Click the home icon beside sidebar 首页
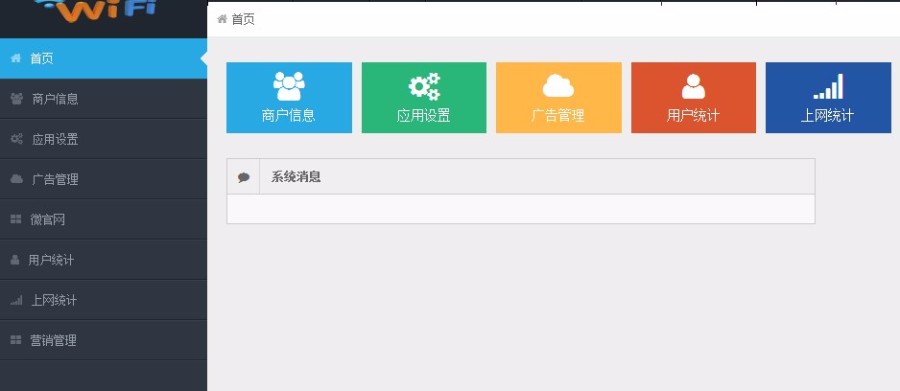The width and height of the screenshot is (900, 391). tap(16, 59)
